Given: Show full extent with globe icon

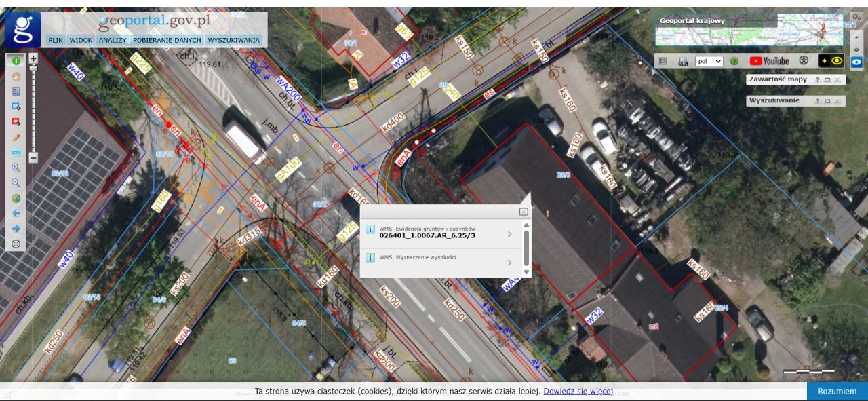Looking at the screenshot, I should pos(16,198).
